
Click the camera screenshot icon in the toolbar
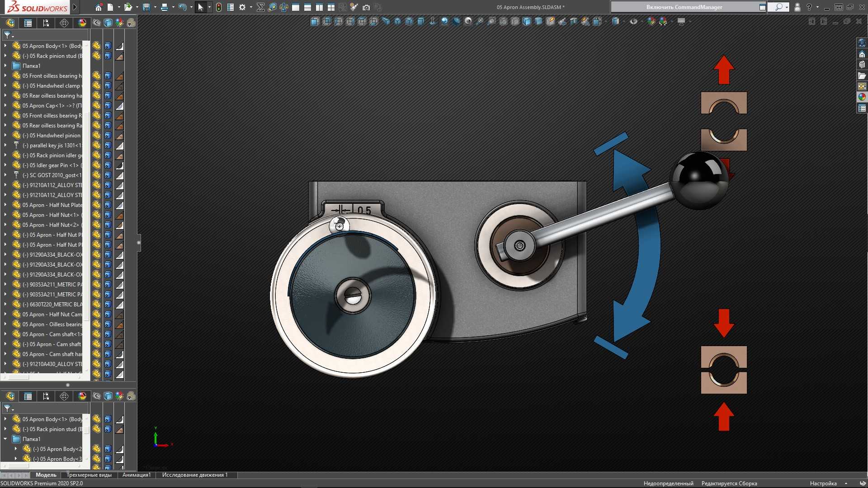[366, 7]
